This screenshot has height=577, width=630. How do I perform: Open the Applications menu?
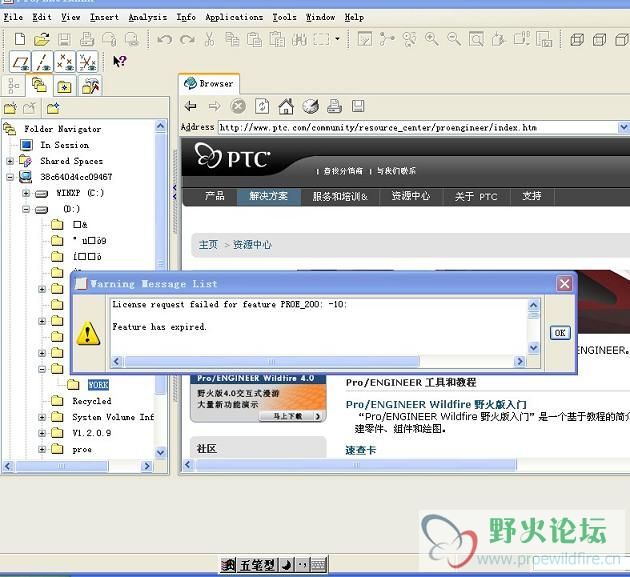(x=234, y=17)
